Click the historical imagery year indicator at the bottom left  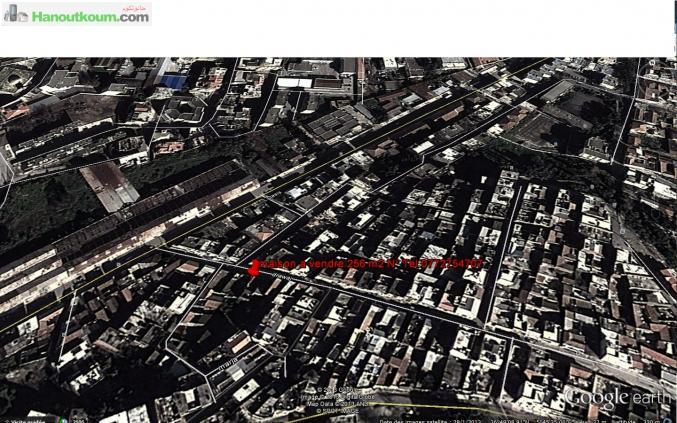coord(80,419)
